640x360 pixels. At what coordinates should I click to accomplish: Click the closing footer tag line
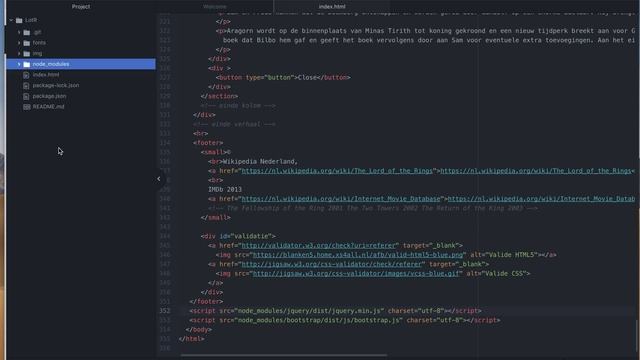coord(206,301)
